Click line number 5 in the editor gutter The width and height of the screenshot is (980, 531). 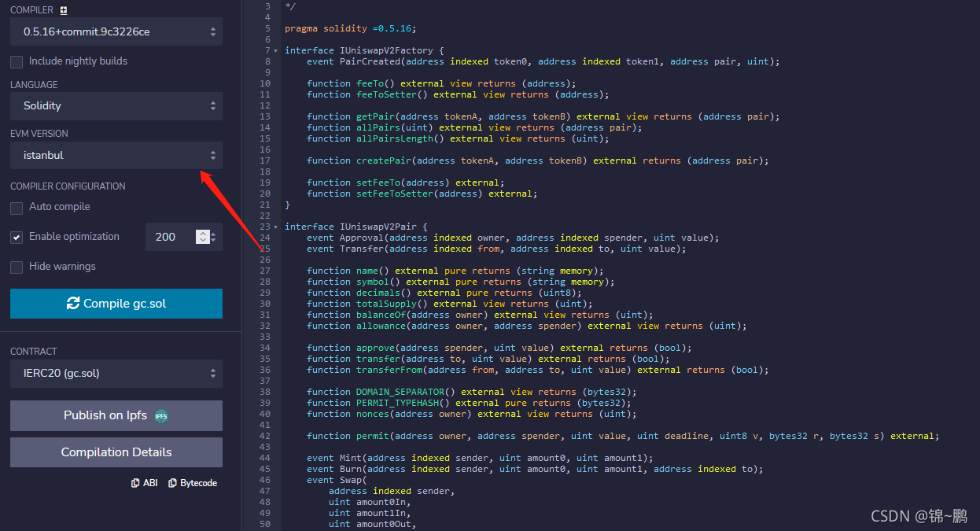pos(267,28)
